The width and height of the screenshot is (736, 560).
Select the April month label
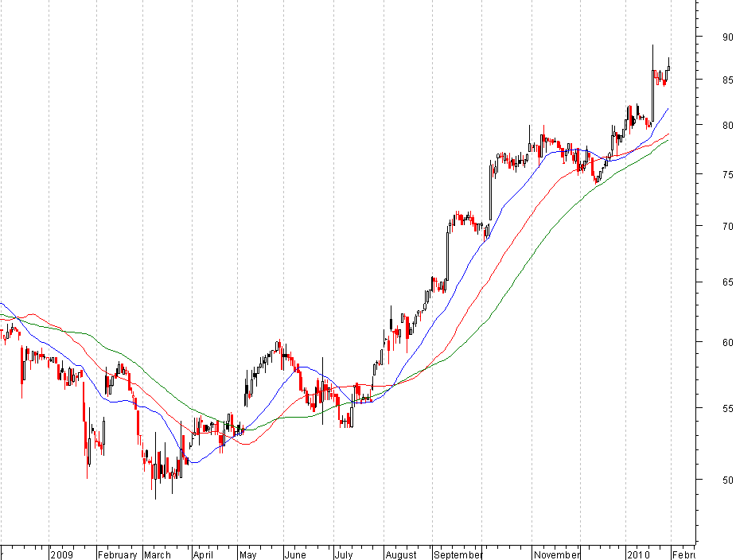pos(203,555)
